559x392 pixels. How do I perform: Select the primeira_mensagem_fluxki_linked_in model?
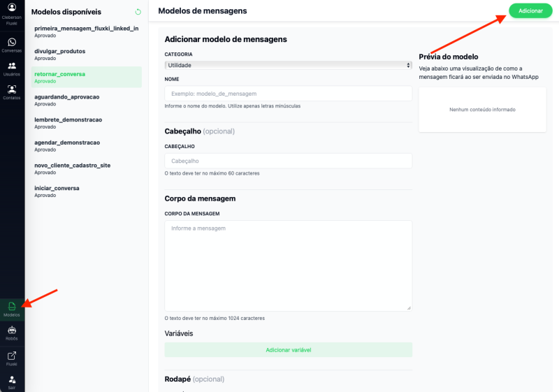86,29
